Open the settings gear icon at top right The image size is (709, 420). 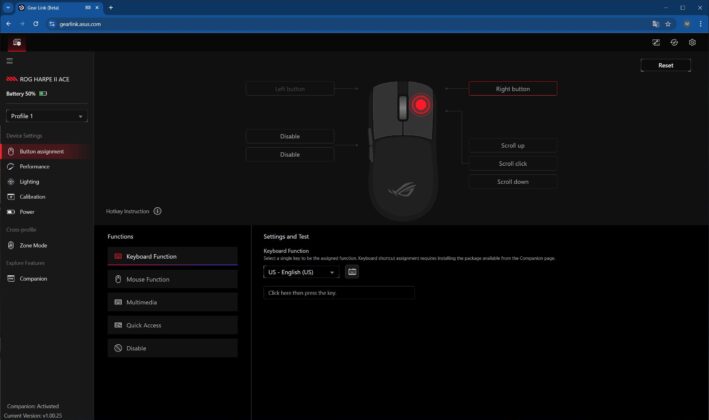click(692, 42)
